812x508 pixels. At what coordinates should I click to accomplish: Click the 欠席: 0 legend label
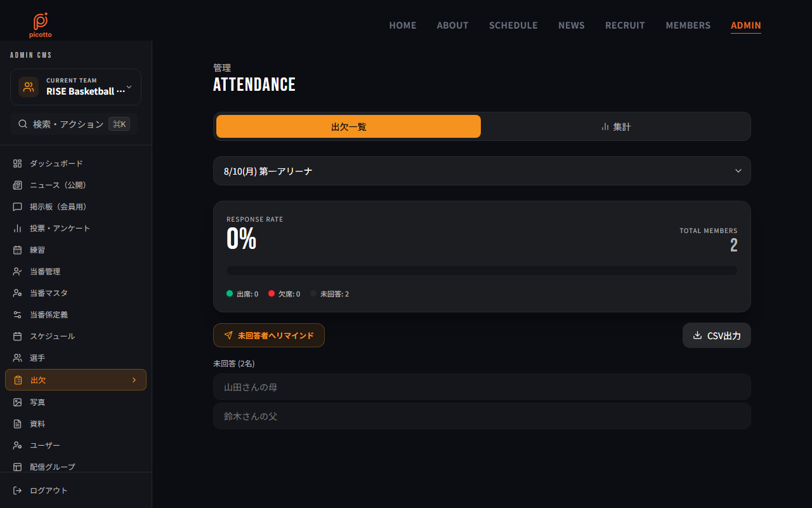click(289, 294)
